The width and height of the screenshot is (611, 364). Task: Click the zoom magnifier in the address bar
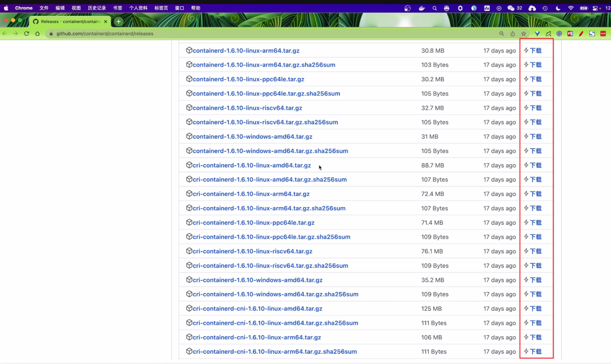[x=502, y=33]
